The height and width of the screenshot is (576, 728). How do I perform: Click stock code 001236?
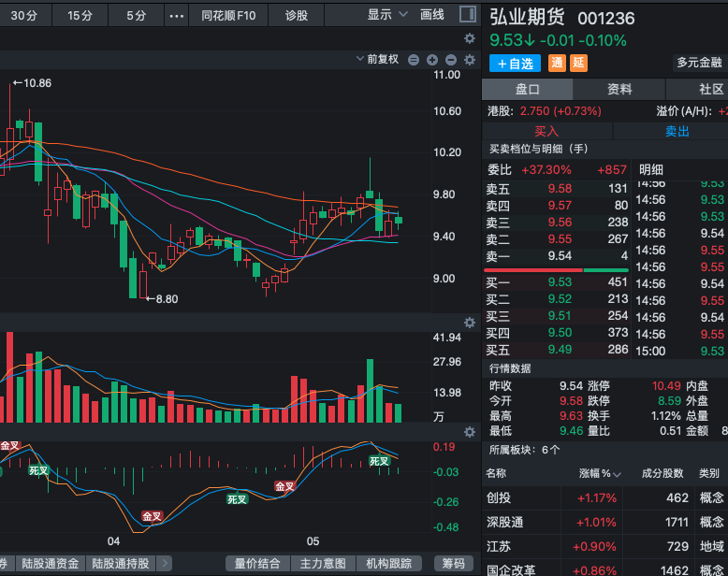(606, 19)
